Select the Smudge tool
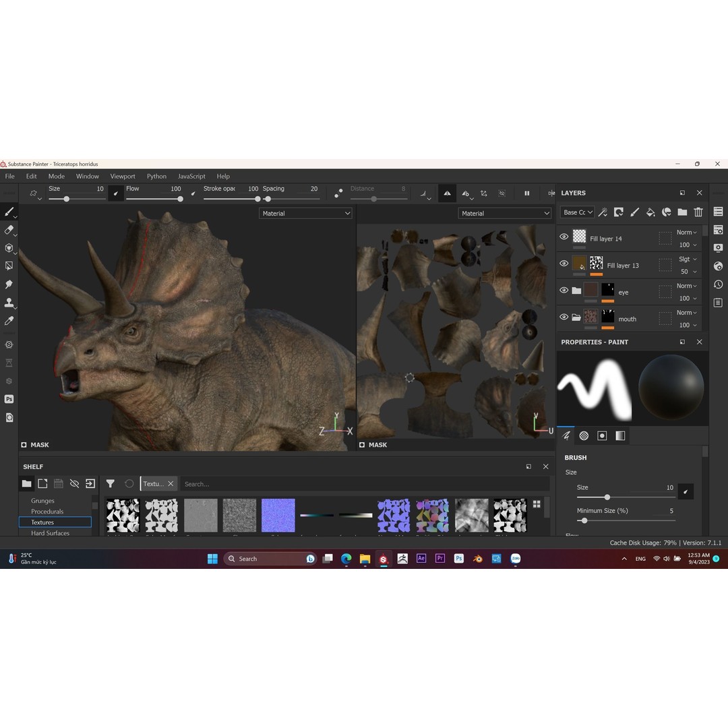 point(9,284)
